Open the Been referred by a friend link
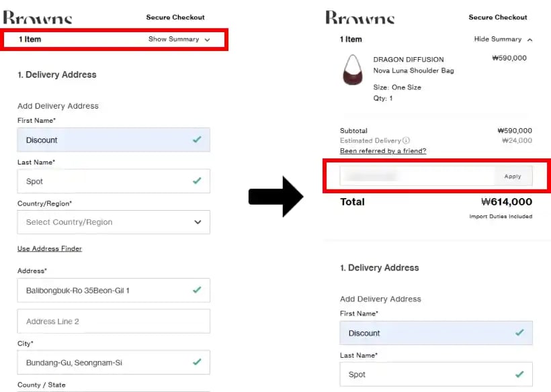The width and height of the screenshot is (551, 392). click(383, 151)
